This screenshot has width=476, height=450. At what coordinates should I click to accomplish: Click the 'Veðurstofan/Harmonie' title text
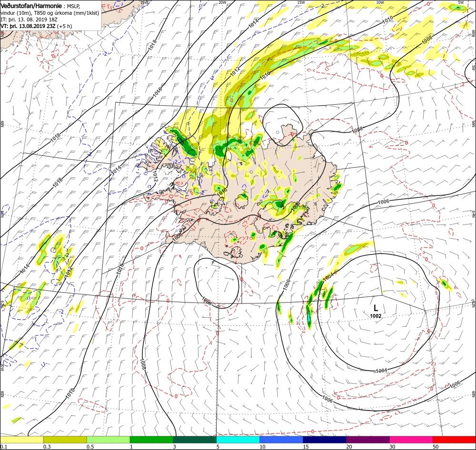tap(31, 6)
